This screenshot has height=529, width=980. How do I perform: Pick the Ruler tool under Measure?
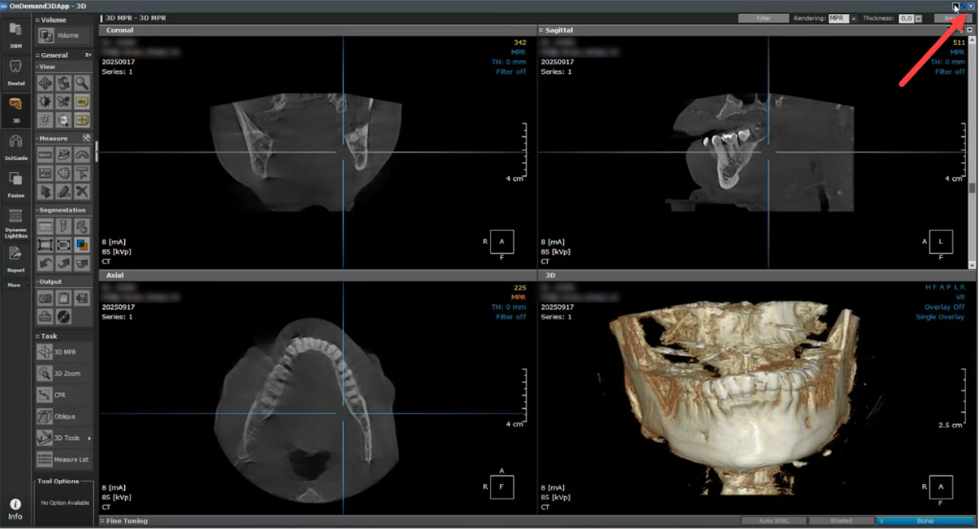point(46,155)
